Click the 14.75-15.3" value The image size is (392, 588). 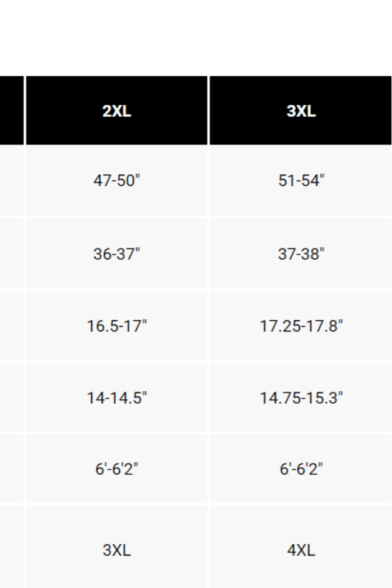coord(301,398)
